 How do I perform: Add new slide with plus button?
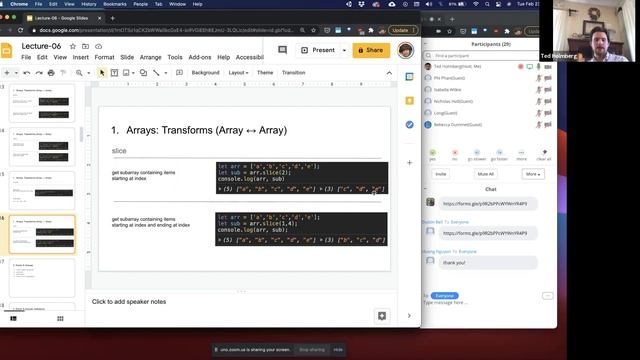tap(7, 73)
